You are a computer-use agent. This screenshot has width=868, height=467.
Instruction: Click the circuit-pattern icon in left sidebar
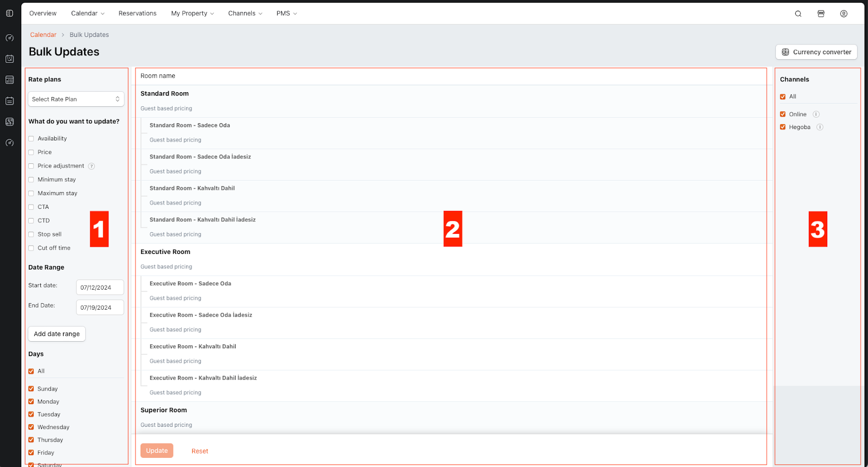tap(9, 122)
